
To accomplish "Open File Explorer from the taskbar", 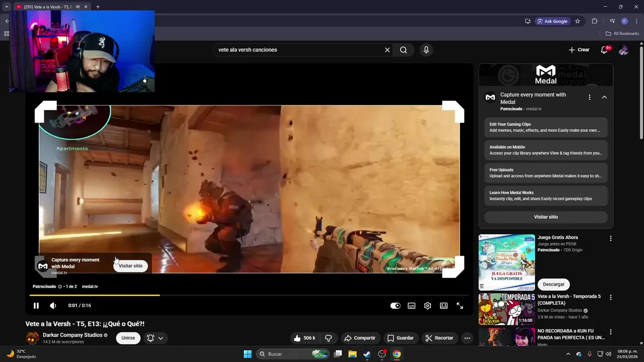I will 352,354.
